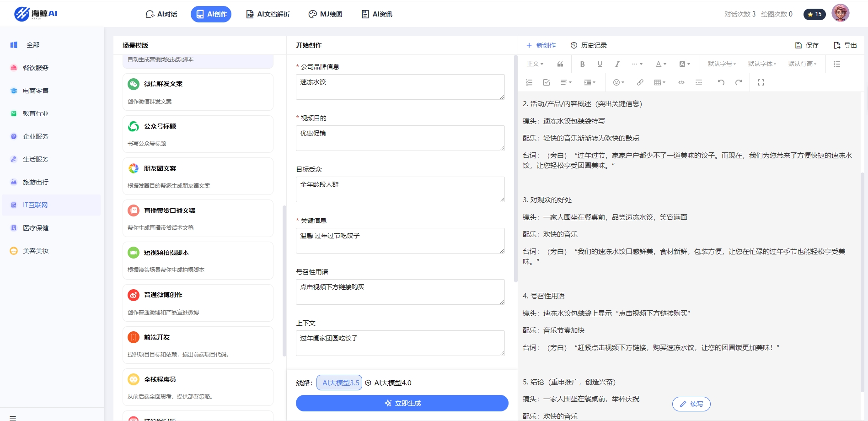Open the 正文 heading style dropdown

535,64
